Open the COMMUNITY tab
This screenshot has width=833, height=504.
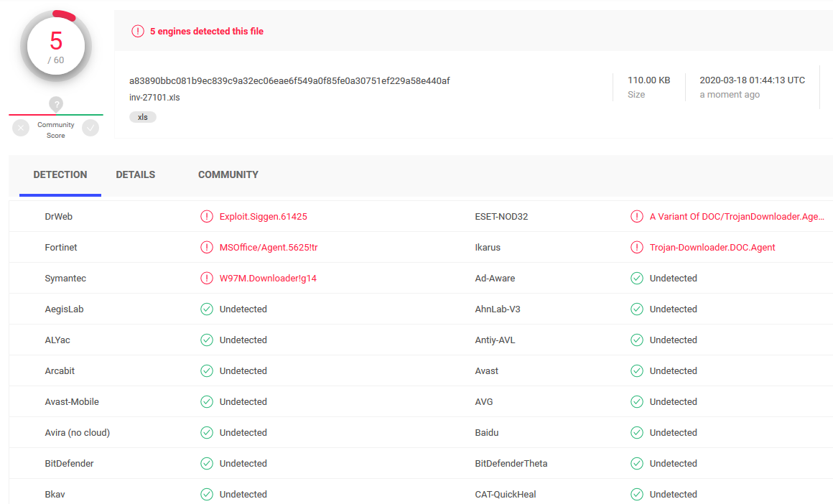coord(228,174)
